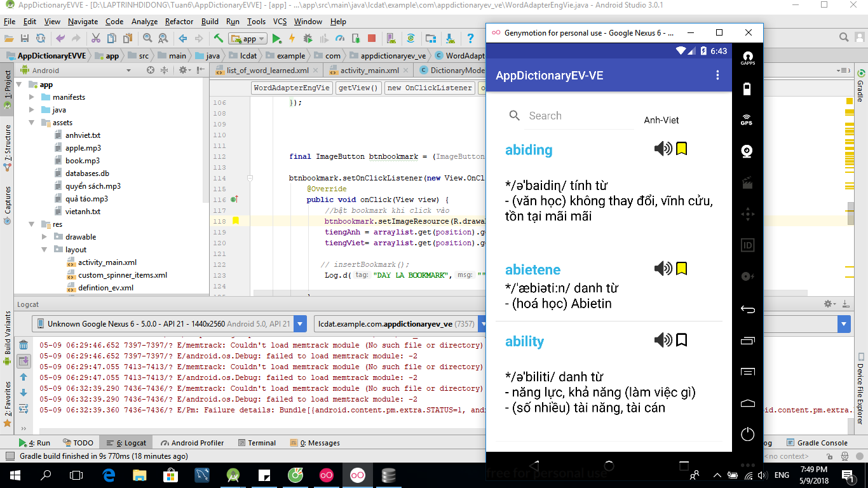Play pronunciation audio for the word abiding
868x488 pixels.
663,149
